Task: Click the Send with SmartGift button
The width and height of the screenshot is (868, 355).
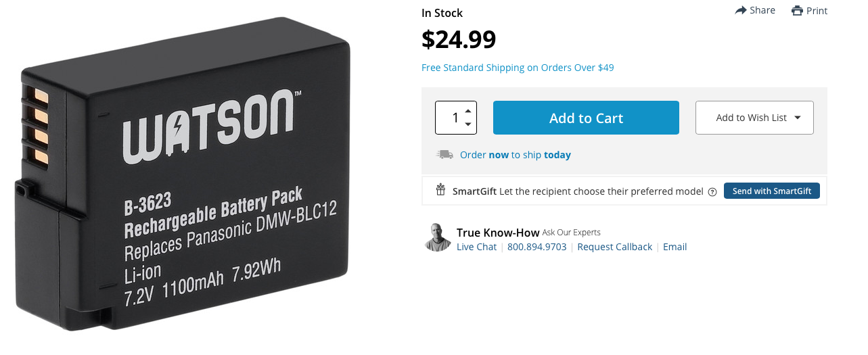Action: tap(772, 191)
